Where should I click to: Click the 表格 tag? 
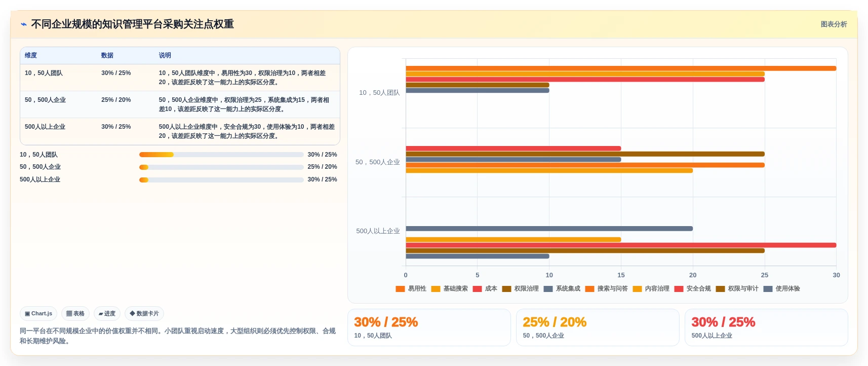point(75,314)
